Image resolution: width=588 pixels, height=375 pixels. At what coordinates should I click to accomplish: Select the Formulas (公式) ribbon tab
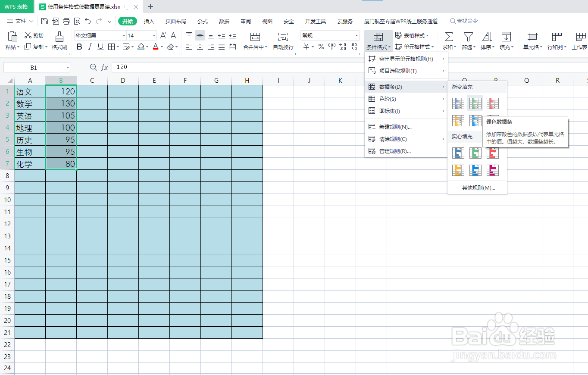[203, 22]
